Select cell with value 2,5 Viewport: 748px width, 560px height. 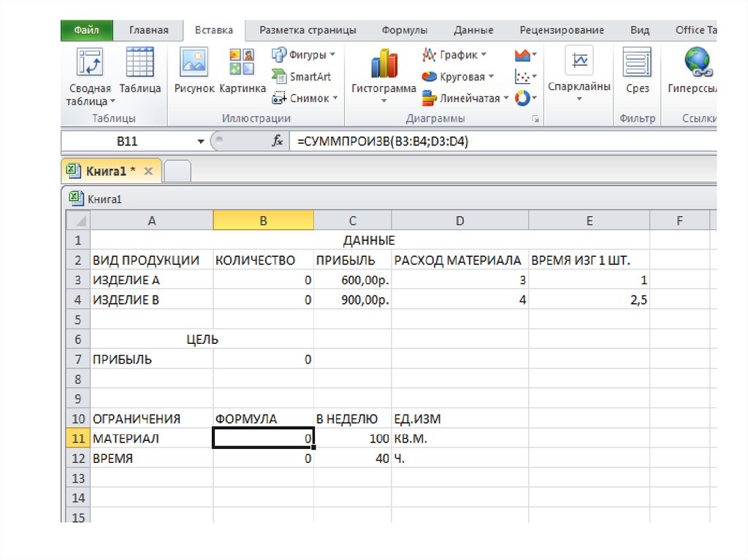[x=589, y=299]
